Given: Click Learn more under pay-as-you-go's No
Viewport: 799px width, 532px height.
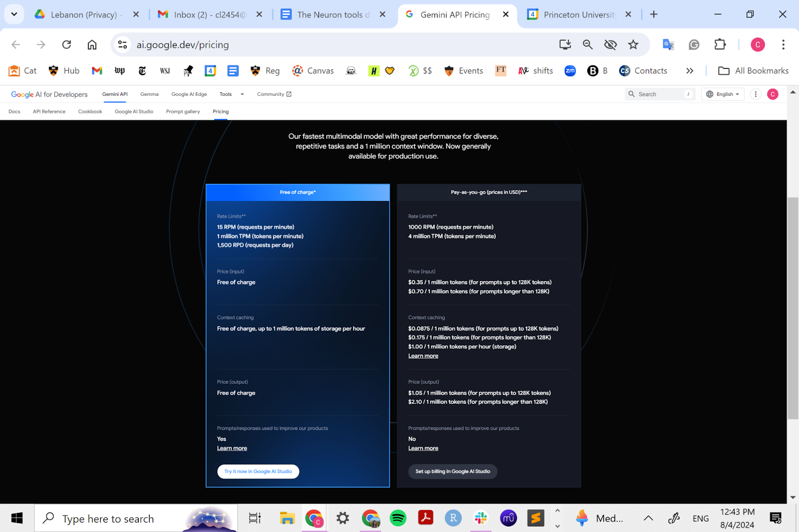Looking at the screenshot, I should 423,448.
